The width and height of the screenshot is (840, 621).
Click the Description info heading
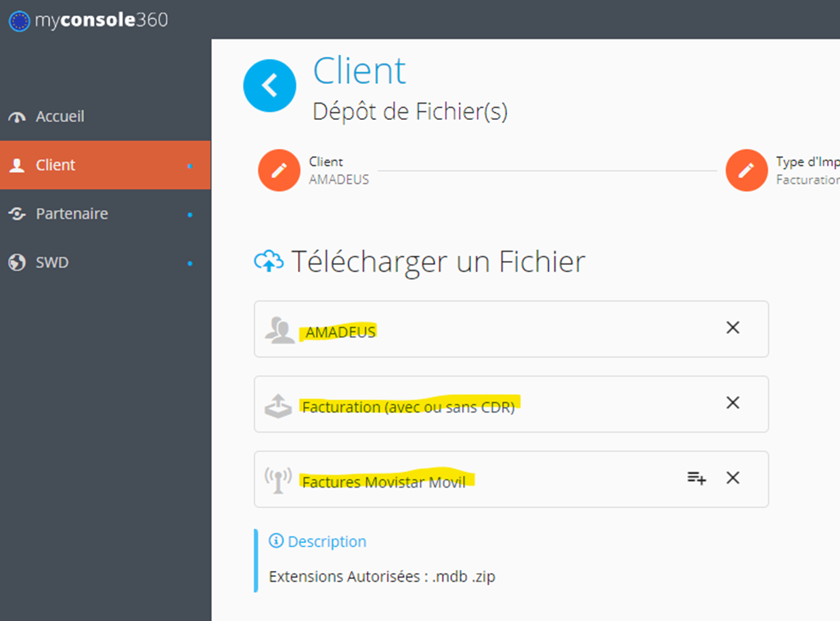(x=317, y=542)
